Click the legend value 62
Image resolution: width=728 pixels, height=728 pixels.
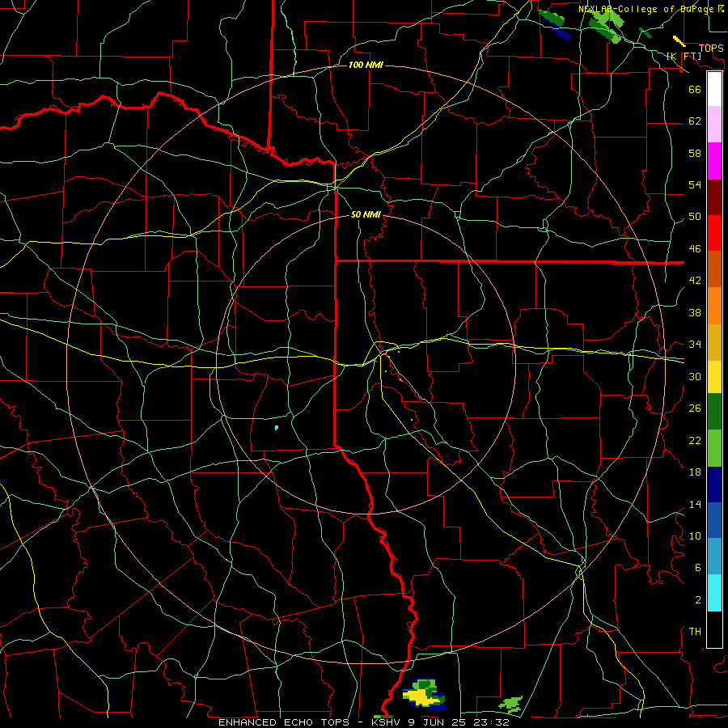[695, 121]
